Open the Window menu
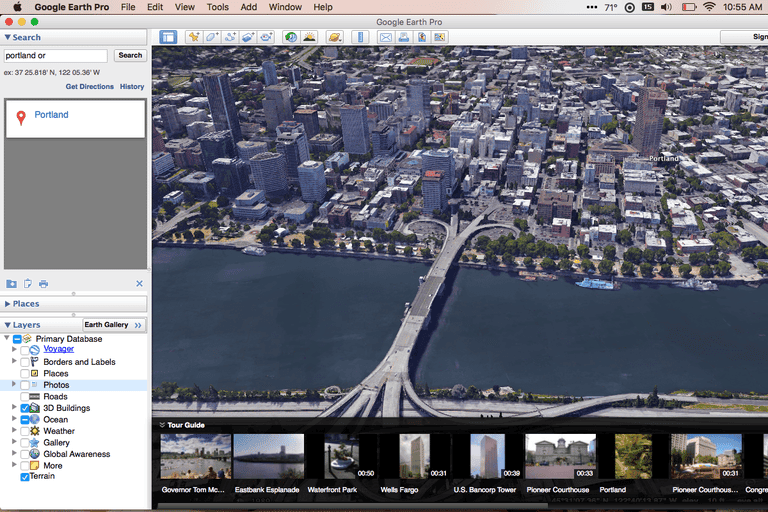 tap(285, 7)
